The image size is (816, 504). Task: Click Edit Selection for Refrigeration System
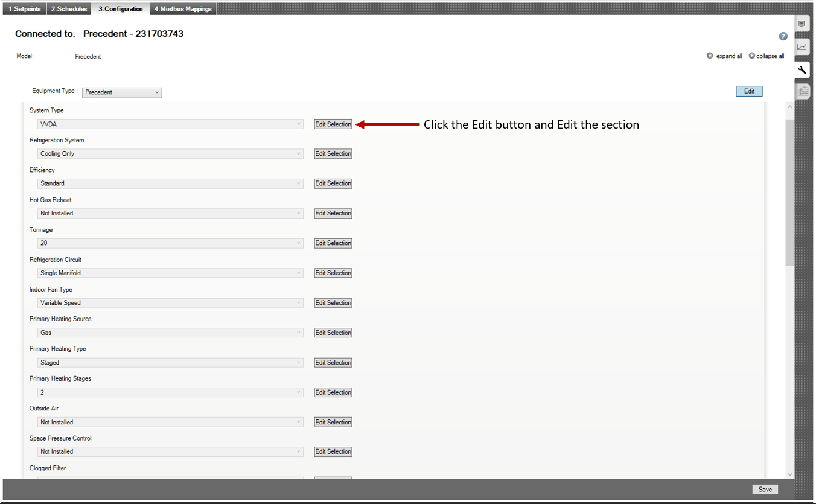click(x=333, y=153)
